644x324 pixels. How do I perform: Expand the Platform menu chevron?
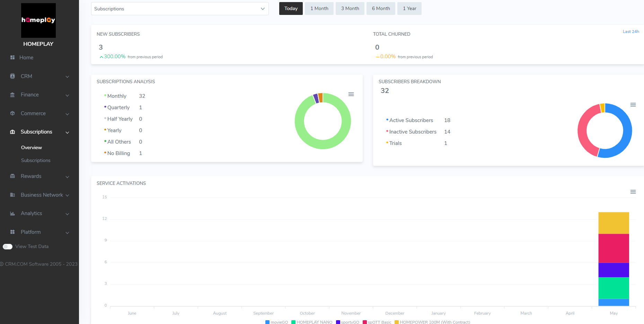(67, 232)
